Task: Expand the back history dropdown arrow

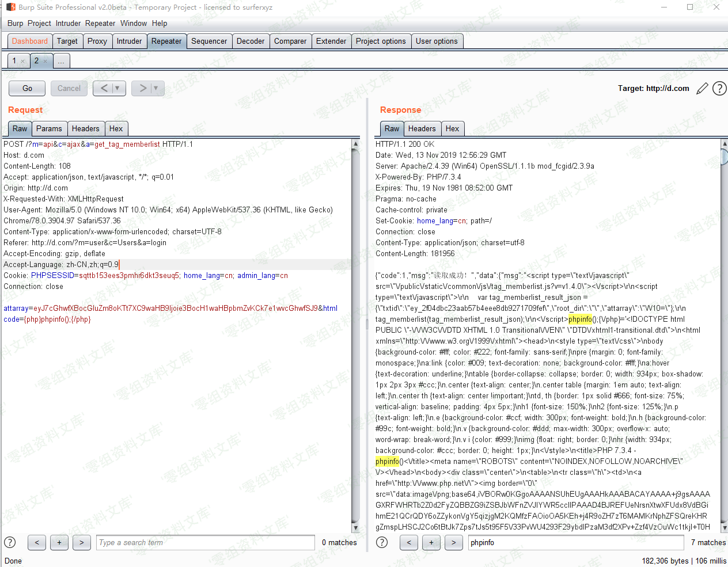Action: point(118,88)
